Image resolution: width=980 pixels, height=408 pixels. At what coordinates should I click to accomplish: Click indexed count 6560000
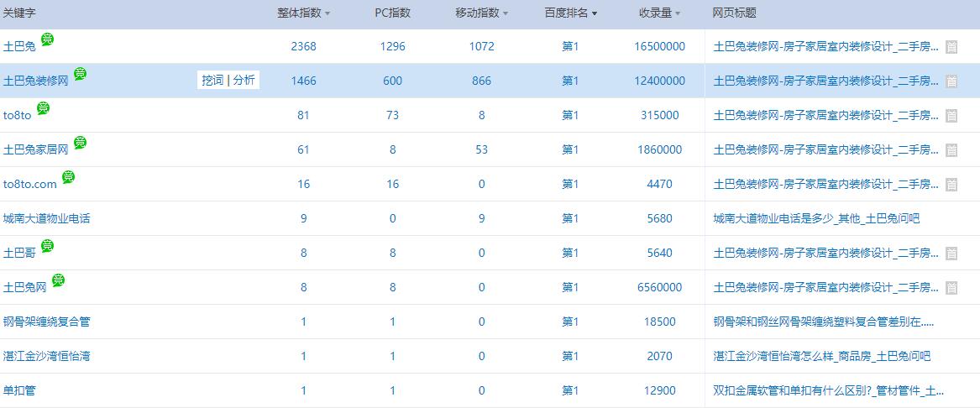click(660, 287)
